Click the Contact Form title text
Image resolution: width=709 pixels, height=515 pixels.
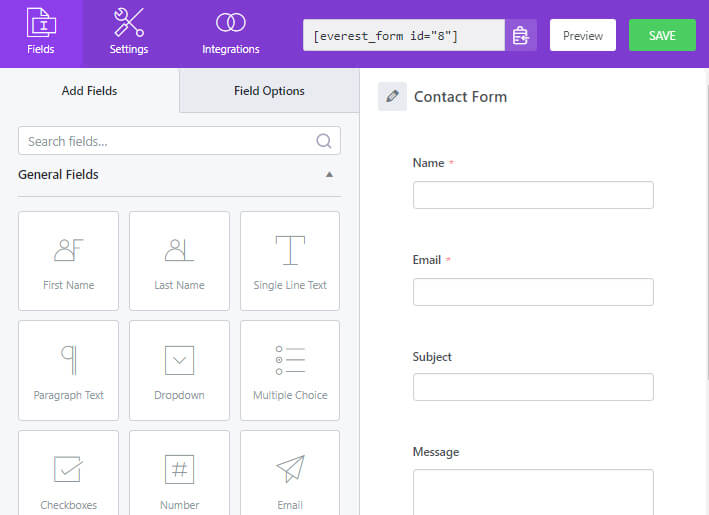tap(460, 97)
